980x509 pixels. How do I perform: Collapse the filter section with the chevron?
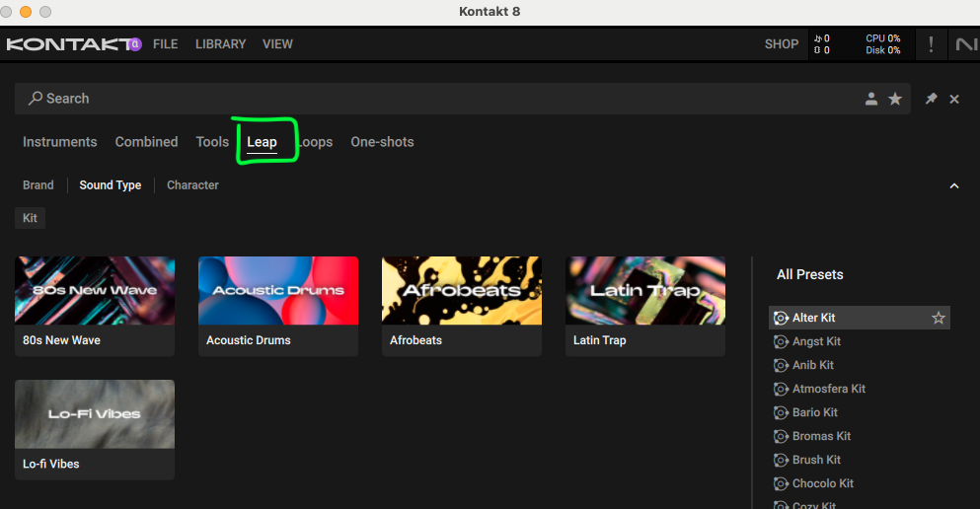pyautogui.click(x=954, y=185)
